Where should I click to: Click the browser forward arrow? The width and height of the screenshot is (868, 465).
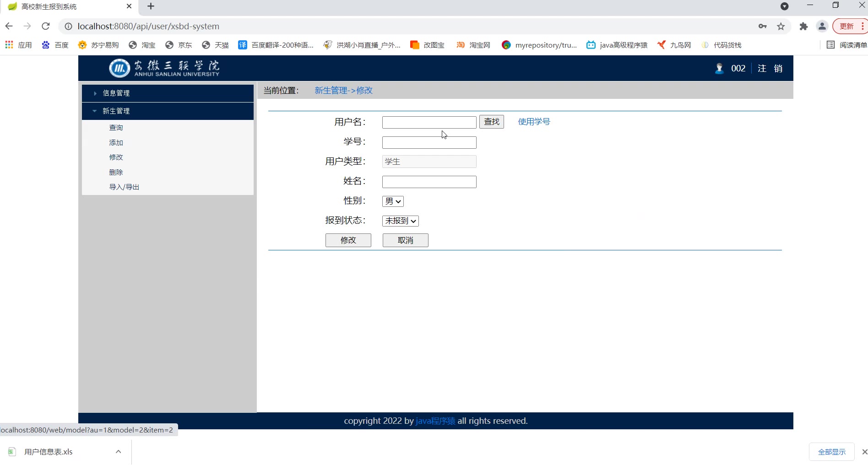coord(27,26)
